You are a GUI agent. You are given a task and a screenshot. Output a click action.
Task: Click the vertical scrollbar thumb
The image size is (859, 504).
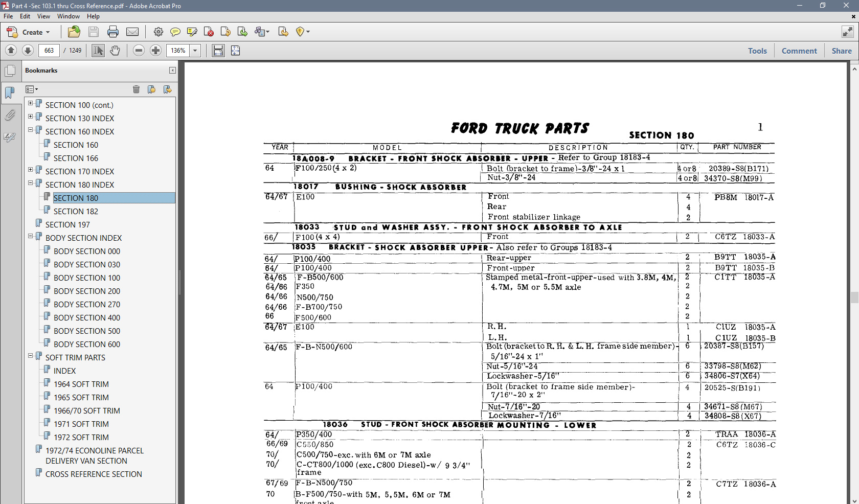point(854,297)
